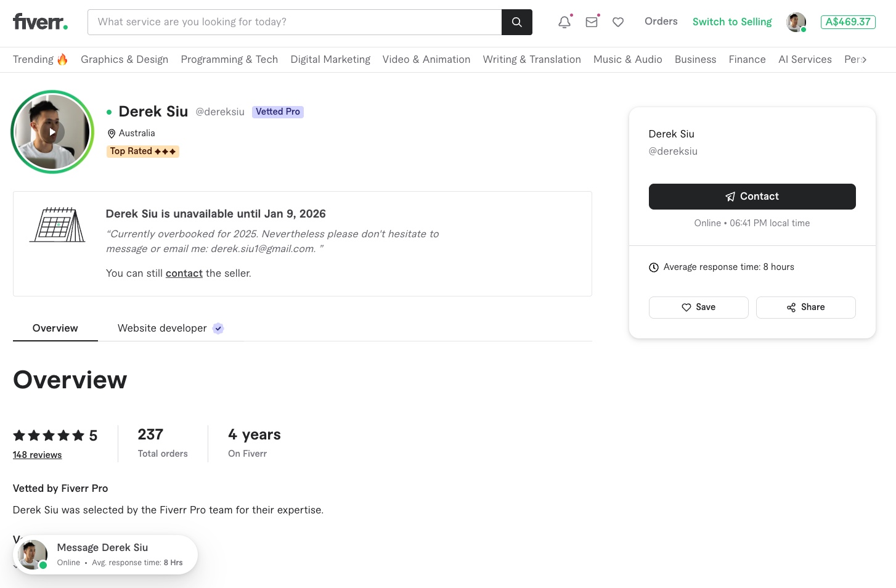Share this seller profile

pyautogui.click(x=806, y=308)
